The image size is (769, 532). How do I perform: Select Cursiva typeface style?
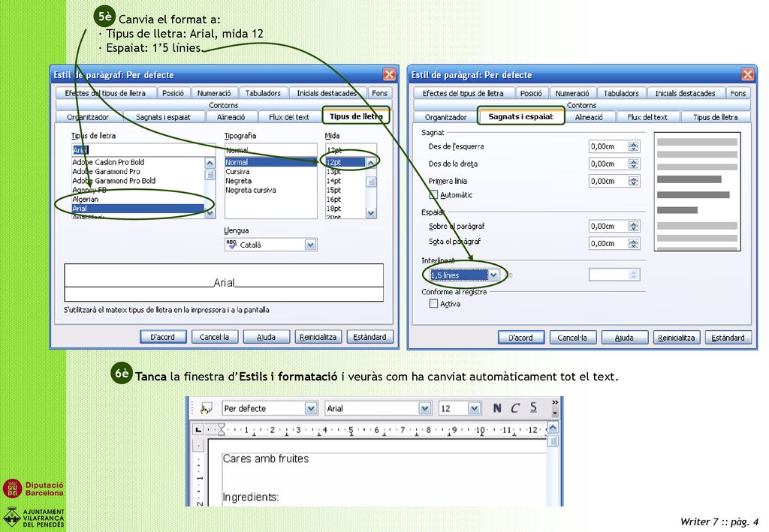coord(270,171)
